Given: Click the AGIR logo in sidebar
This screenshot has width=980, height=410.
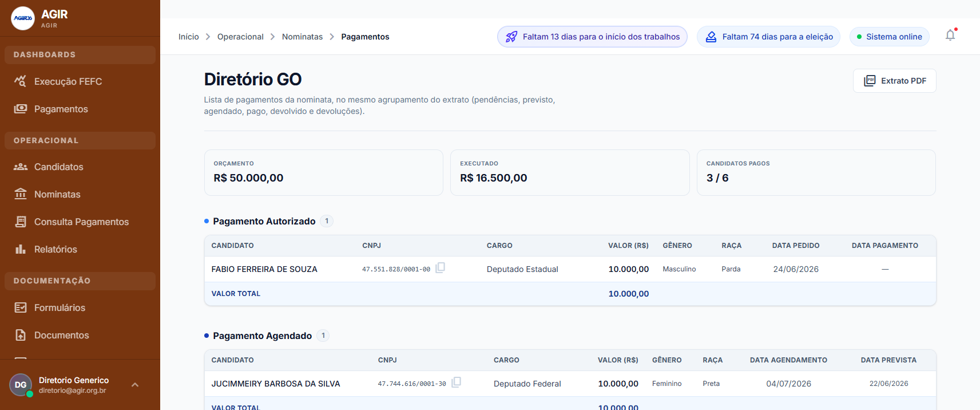Looking at the screenshot, I should [x=23, y=18].
